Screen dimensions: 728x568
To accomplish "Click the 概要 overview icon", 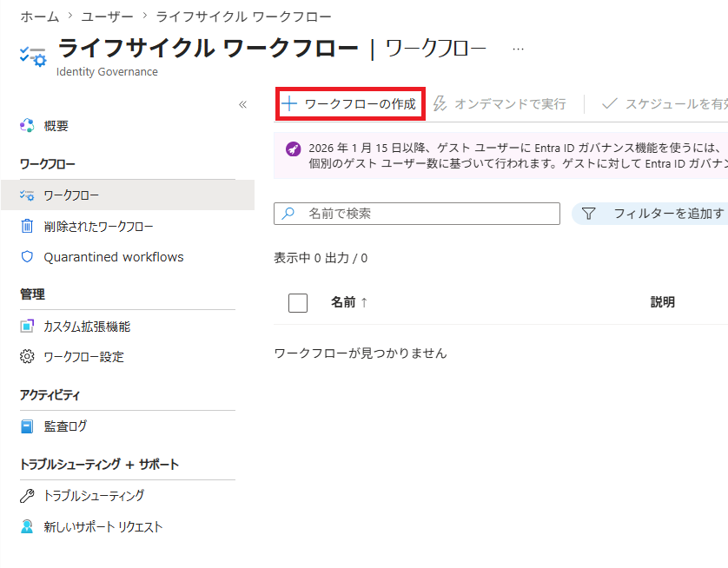I will click(27, 126).
